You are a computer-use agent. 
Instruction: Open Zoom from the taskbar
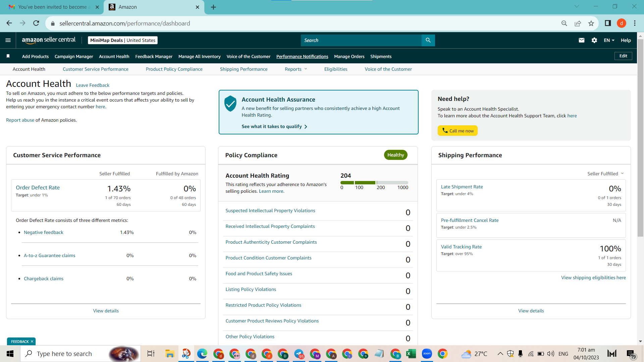click(x=427, y=354)
